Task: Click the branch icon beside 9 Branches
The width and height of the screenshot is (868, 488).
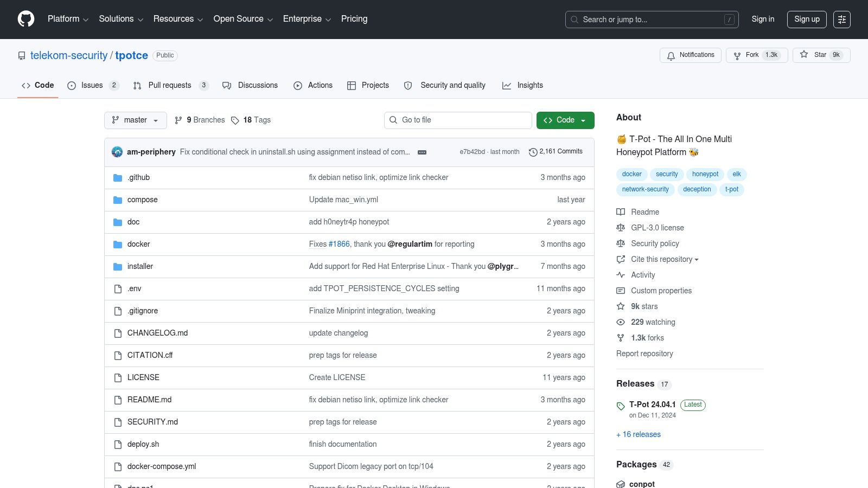Action: tap(178, 120)
